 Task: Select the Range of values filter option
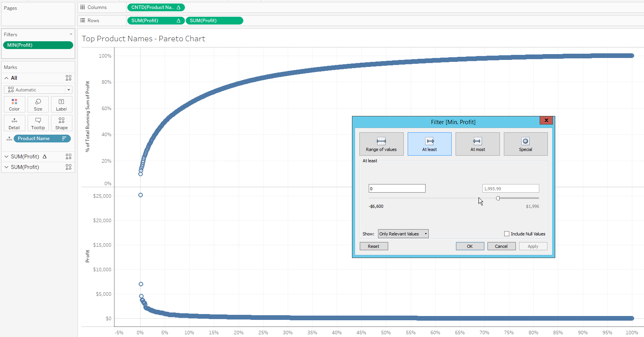pyautogui.click(x=382, y=144)
